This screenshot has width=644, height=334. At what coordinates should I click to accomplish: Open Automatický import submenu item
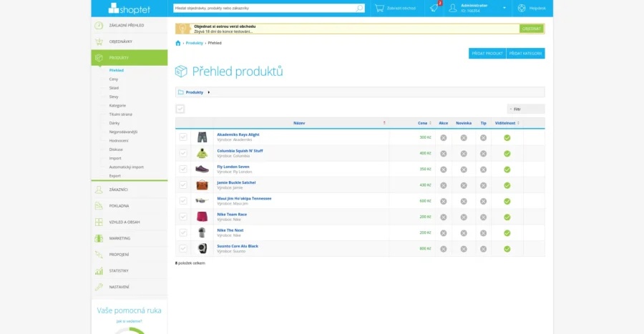pos(127,167)
